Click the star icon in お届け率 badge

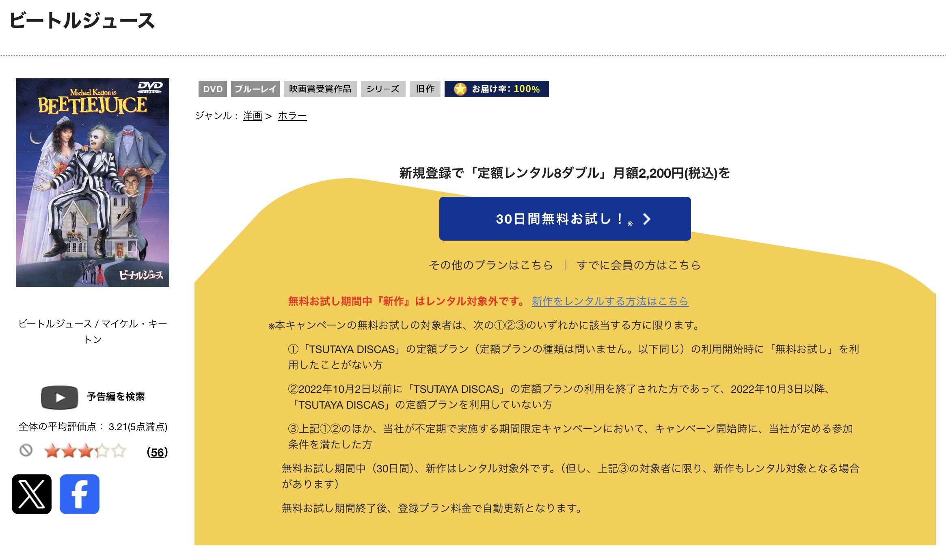460,89
